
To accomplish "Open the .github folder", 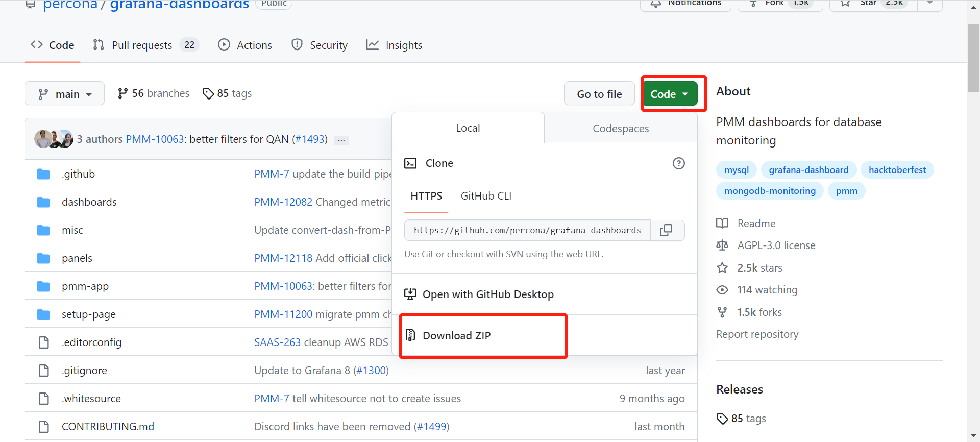I will click(78, 174).
